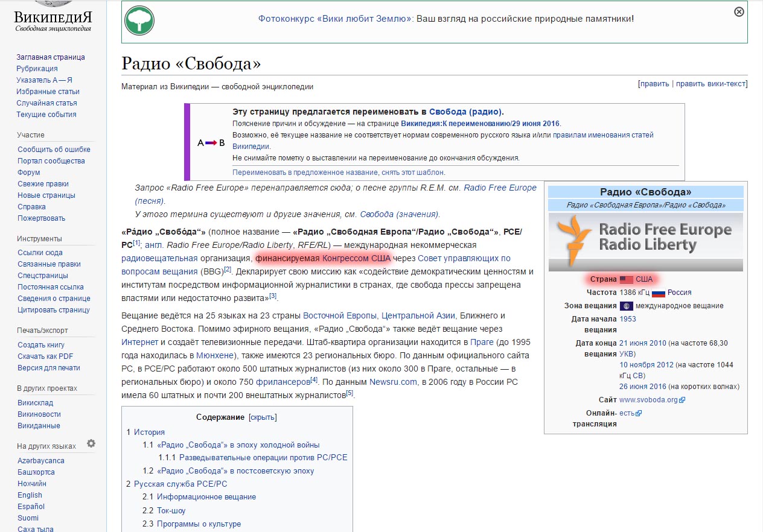Image resolution: width=763 pixels, height=532 pixels.
Task: Open Спецстраницы
Action: [42, 276]
